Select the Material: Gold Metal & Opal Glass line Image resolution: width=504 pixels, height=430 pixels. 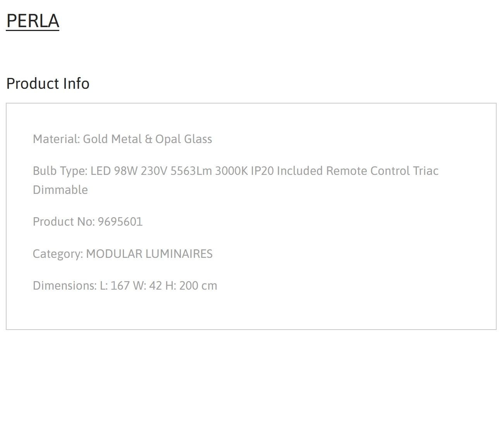click(x=122, y=139)
